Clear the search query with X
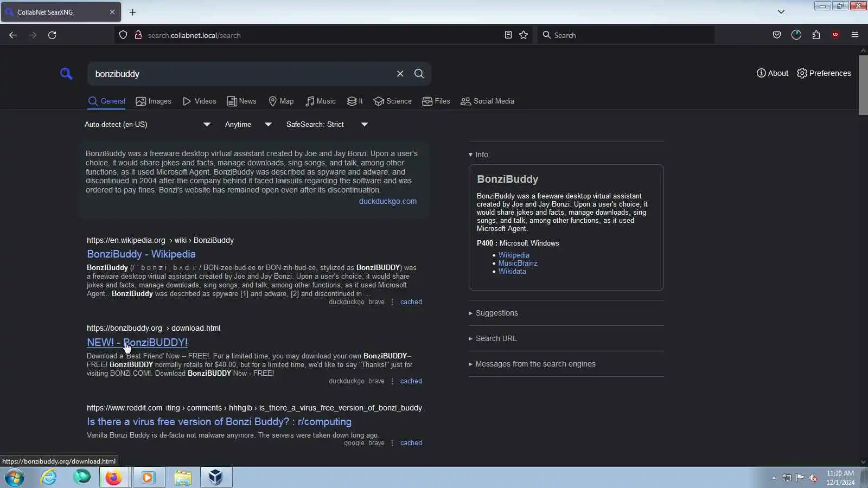Viewport: 868px width, 488px height. tap(400, 74)
